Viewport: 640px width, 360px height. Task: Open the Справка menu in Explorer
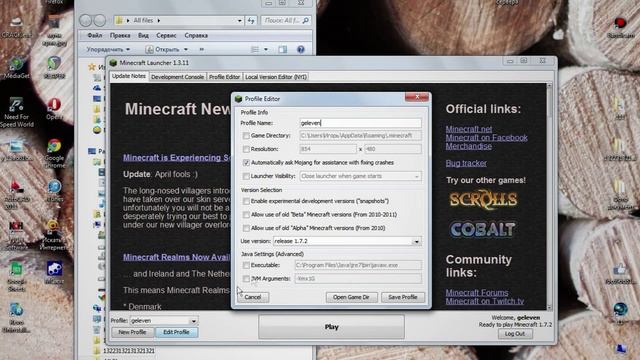tap(196, 36)
